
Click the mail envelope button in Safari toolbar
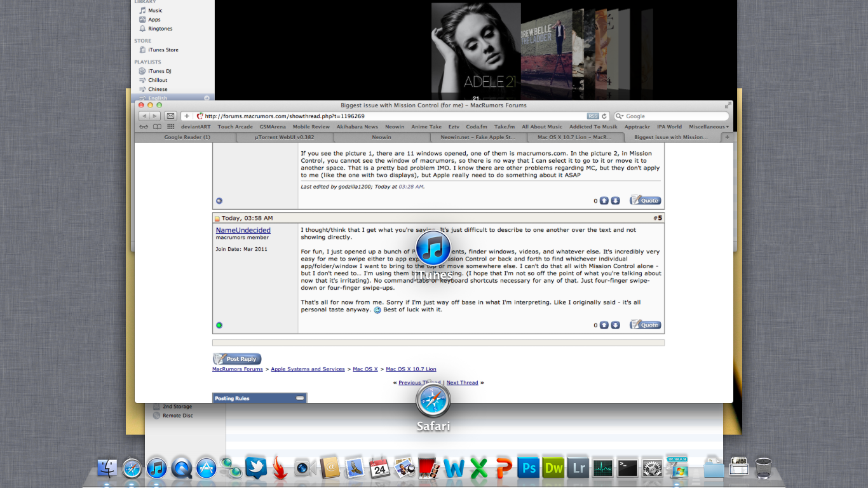click(170, 116)
